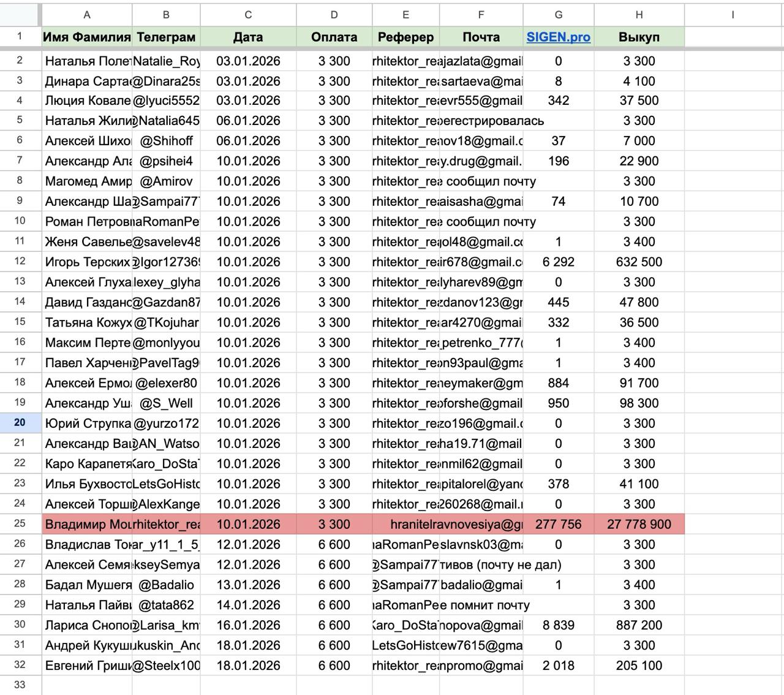784x695 pixels.
Task: Click the cell with value 277 756
Action: click(558, 524)
